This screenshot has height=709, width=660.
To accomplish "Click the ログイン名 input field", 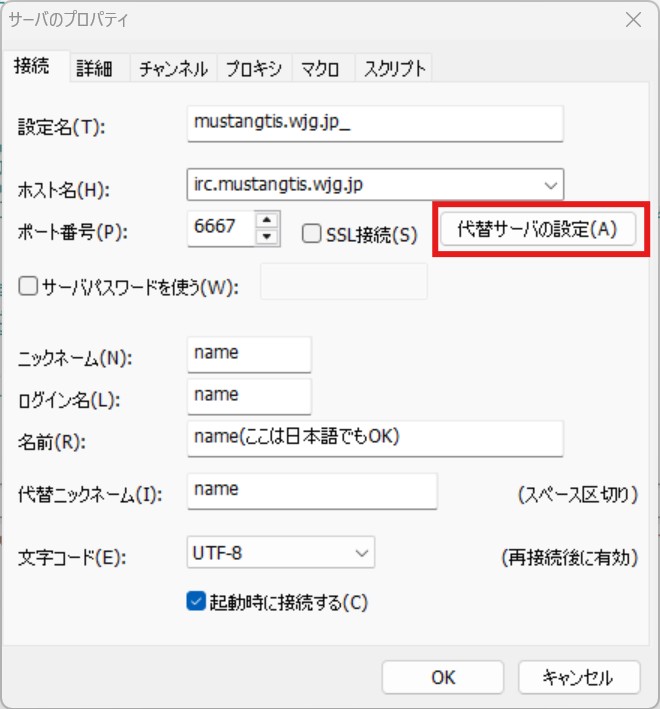I will [250, 397].
